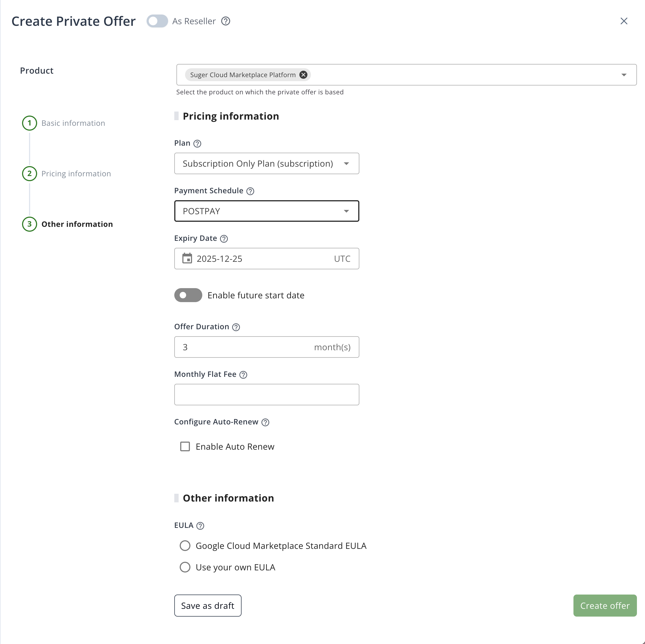Go to the Basic information step
The image size is (645, 644).
click(73, 123)
